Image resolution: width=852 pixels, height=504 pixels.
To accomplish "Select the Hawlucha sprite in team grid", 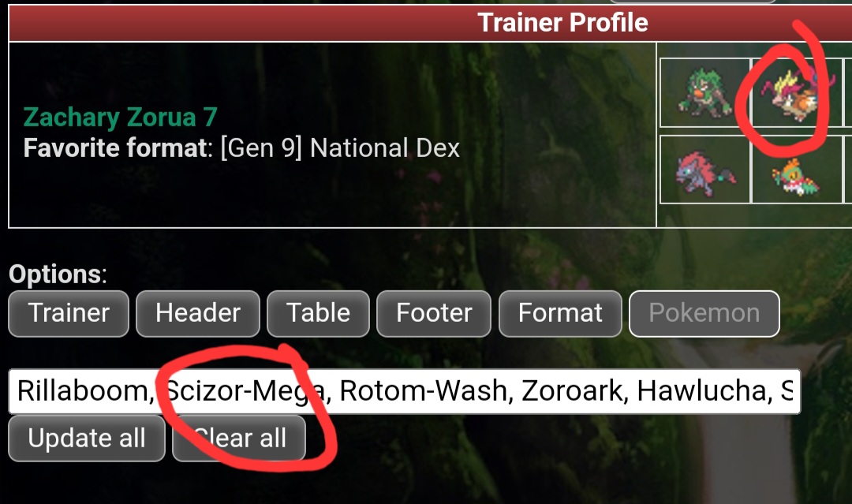I will click(795, 177).
